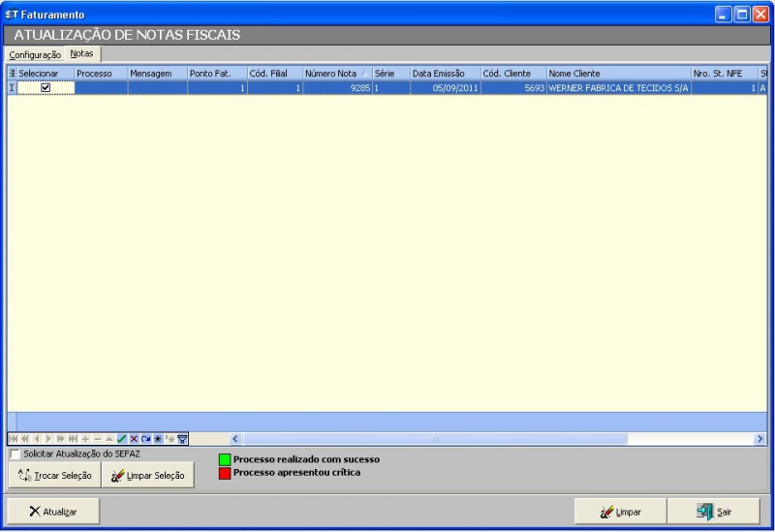Enable Solicitar Atualização do SEFAZ checkbox
The height and width of the screenshot is (532, 775).
(15, 454)
